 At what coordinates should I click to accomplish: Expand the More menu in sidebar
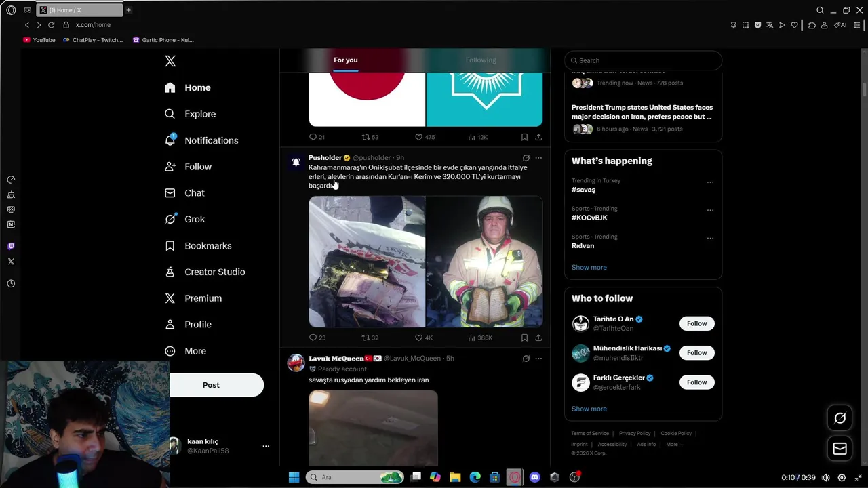(x=185, y=351)
